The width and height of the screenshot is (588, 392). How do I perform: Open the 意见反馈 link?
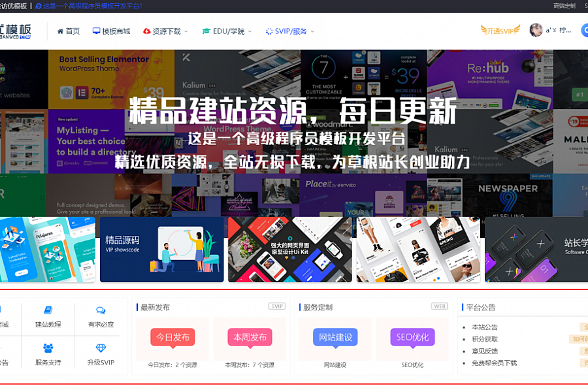point(485,351)
